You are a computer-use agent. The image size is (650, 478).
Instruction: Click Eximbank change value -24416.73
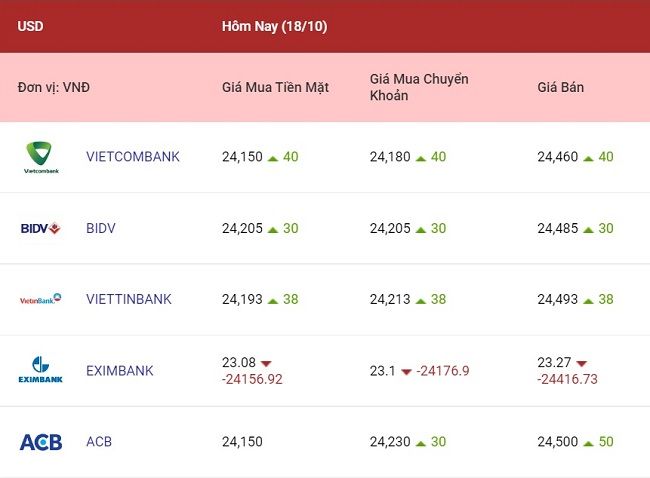tap(568, 379)
